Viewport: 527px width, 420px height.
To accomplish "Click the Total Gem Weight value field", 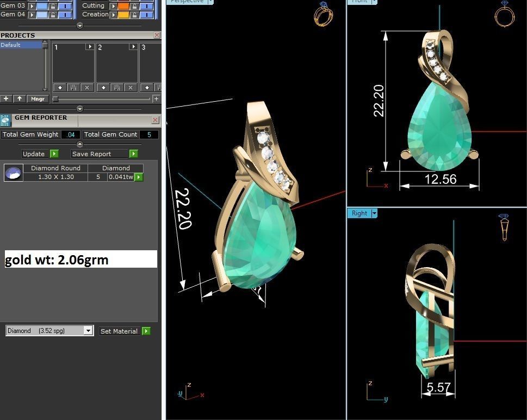I will point(71,134).
